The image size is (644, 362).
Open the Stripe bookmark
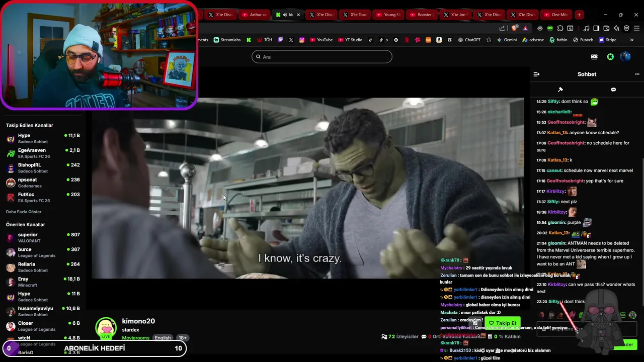[607, 40]
